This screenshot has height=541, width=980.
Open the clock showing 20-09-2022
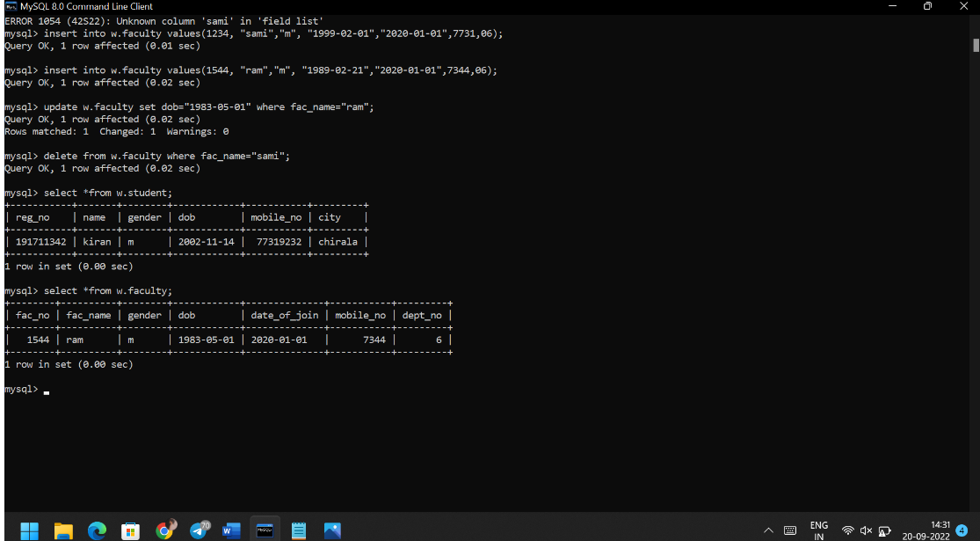(x=925, y=530)
